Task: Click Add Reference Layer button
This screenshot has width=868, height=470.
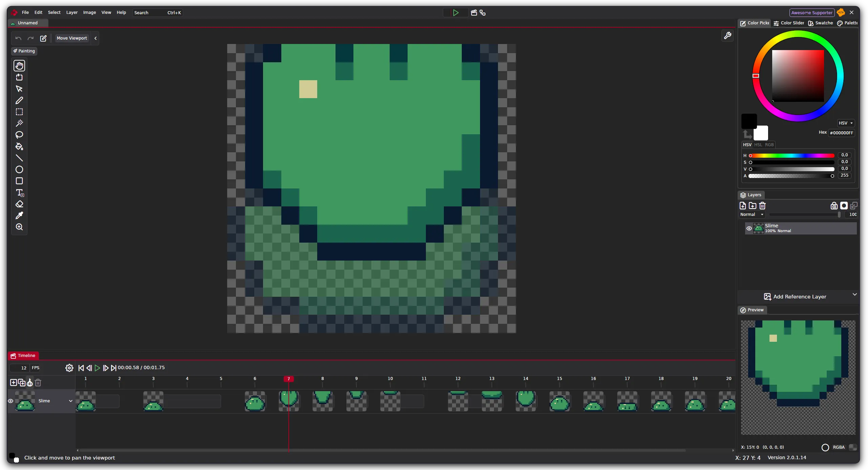Action: click(795, 297)
